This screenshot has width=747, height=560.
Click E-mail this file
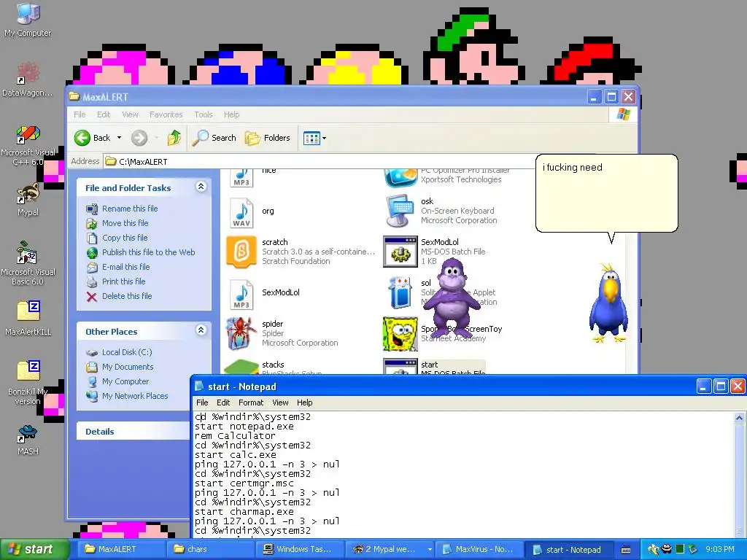point(125,267)
